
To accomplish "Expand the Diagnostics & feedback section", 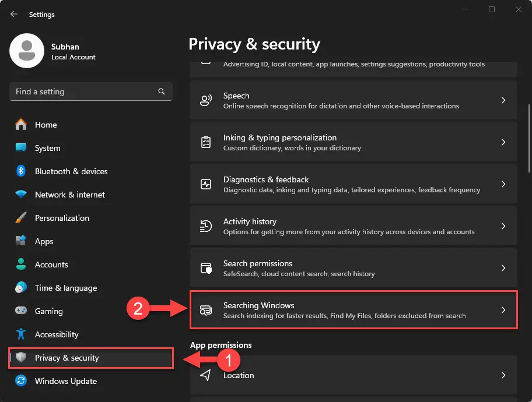I will (x=353, y=184).
